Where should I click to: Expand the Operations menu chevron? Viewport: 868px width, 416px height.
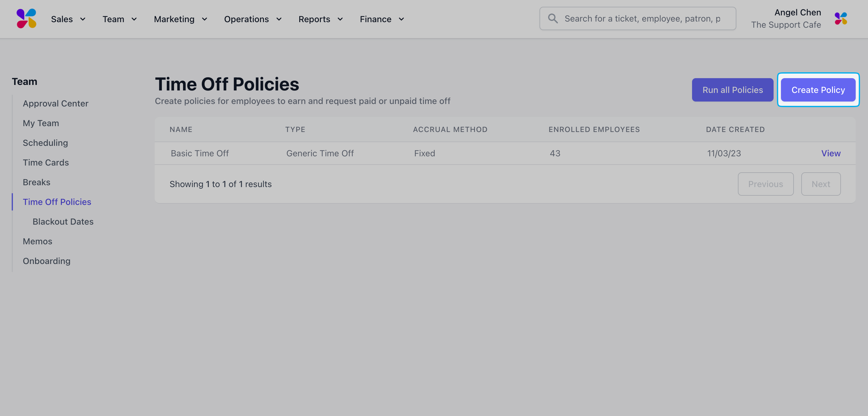pyautogui.click(x=279, y=19)
